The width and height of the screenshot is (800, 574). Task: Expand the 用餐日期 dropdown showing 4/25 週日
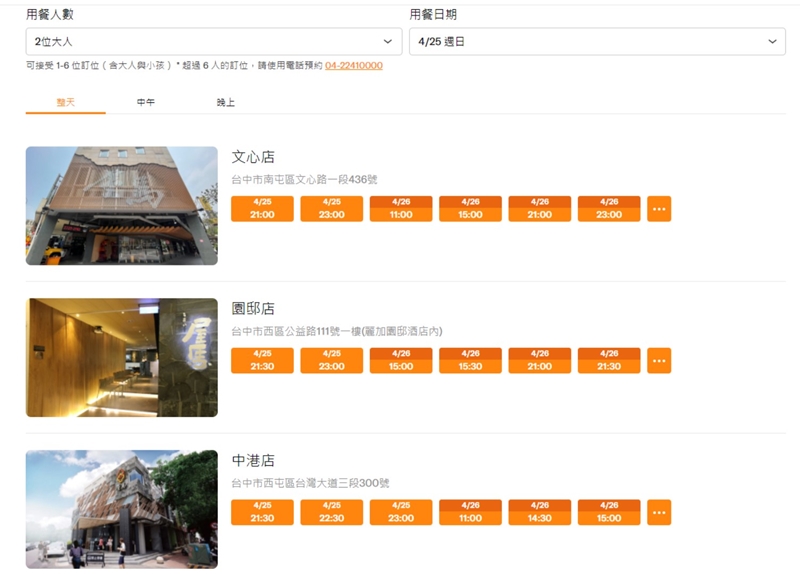coord(596,41)
